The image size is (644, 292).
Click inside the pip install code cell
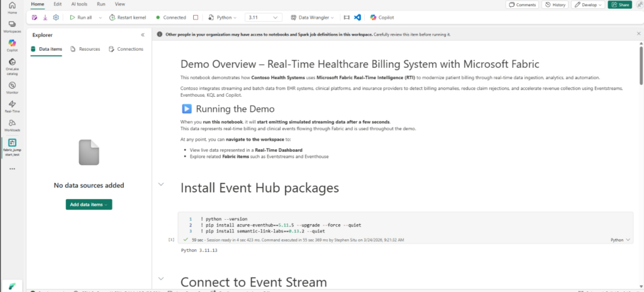coord(314,225)
